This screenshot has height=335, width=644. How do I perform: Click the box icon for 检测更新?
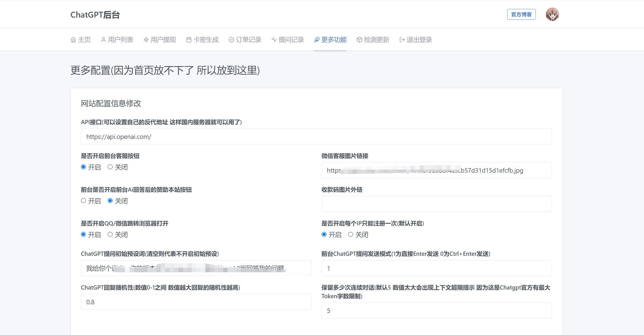pos(359,40)
